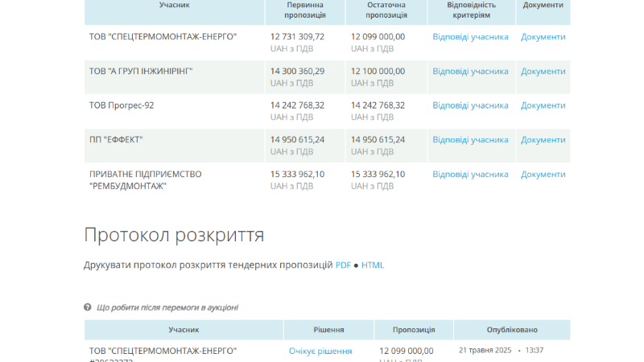This screenshot has height=362, width=644.
Task: Open Відповіді учасника for А ГРУП ІНЖИНІРІНГ
Action: tap(470, 71)
